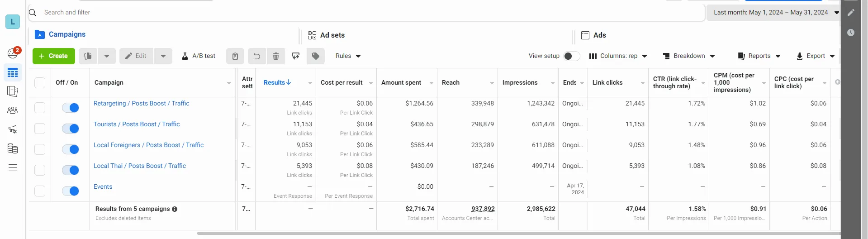
Task: Tick the checkbox for Tourists campaign
Action: point(40,129)
